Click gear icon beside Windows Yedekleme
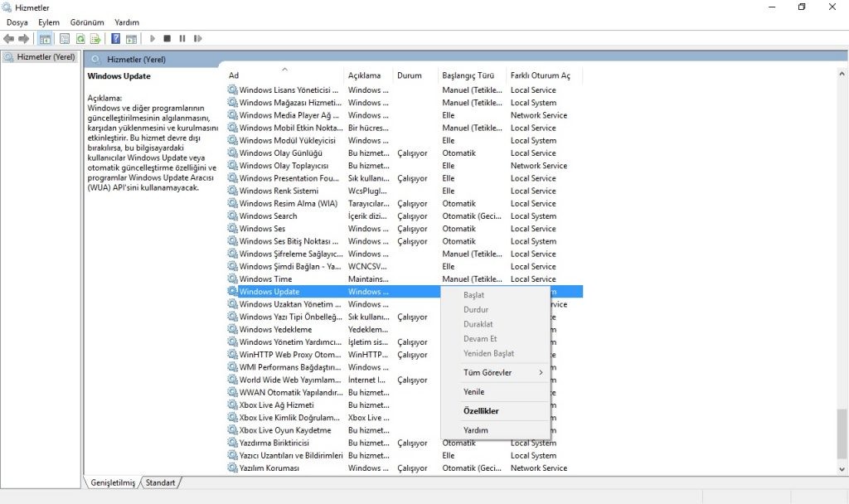 233,329
